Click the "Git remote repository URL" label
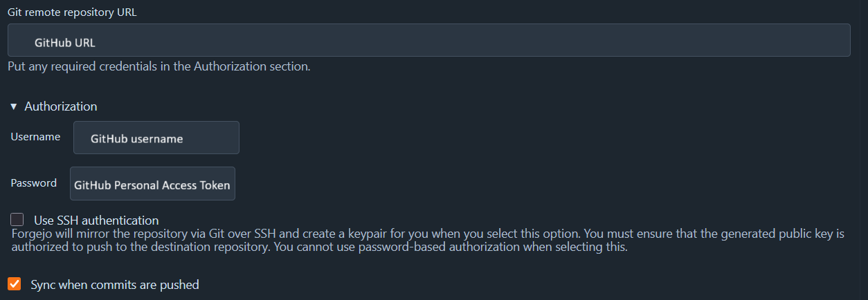 coord(72,12)
